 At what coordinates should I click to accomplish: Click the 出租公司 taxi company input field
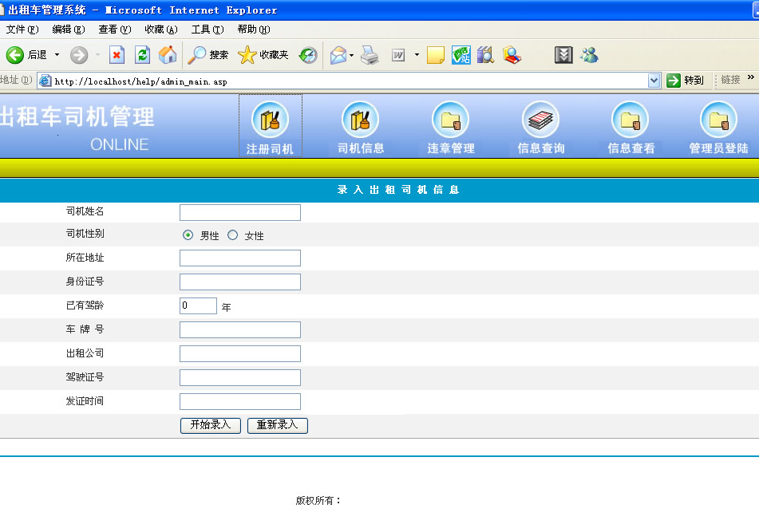(x=240, y=353)
